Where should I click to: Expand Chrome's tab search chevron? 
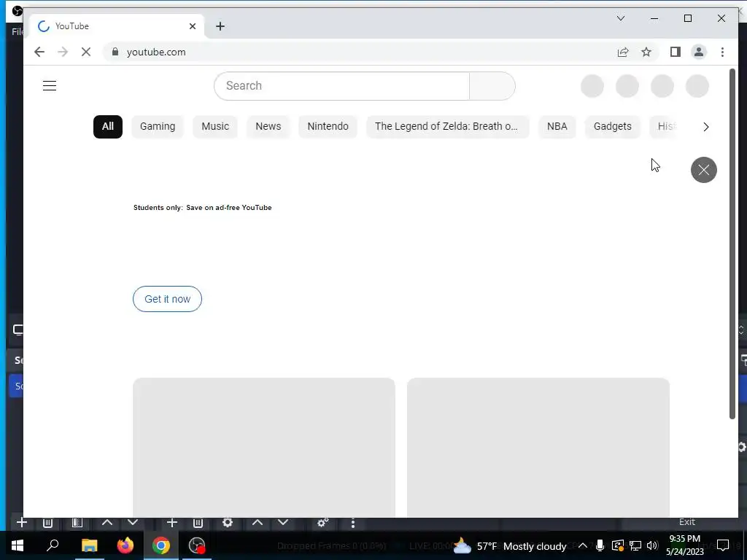click(620, 18)
